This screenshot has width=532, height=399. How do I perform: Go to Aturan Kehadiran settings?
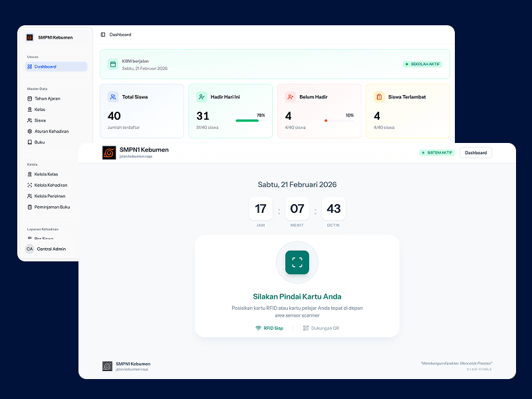(51, 131)
